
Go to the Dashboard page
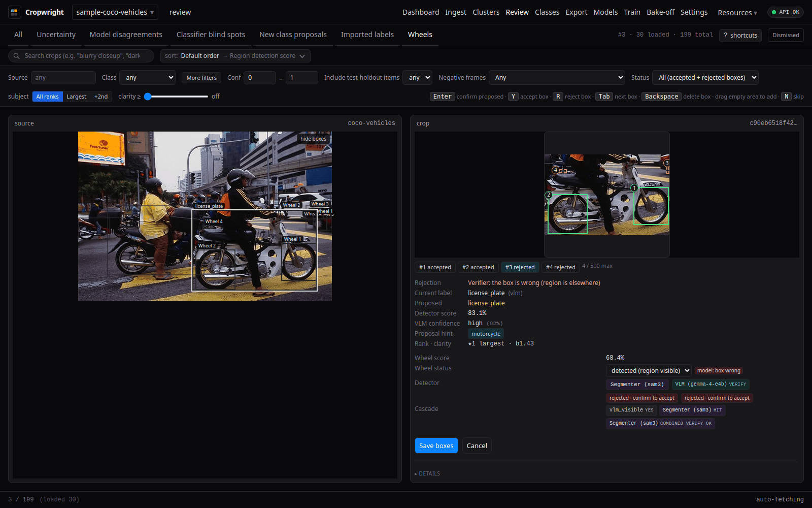[421, 12]
